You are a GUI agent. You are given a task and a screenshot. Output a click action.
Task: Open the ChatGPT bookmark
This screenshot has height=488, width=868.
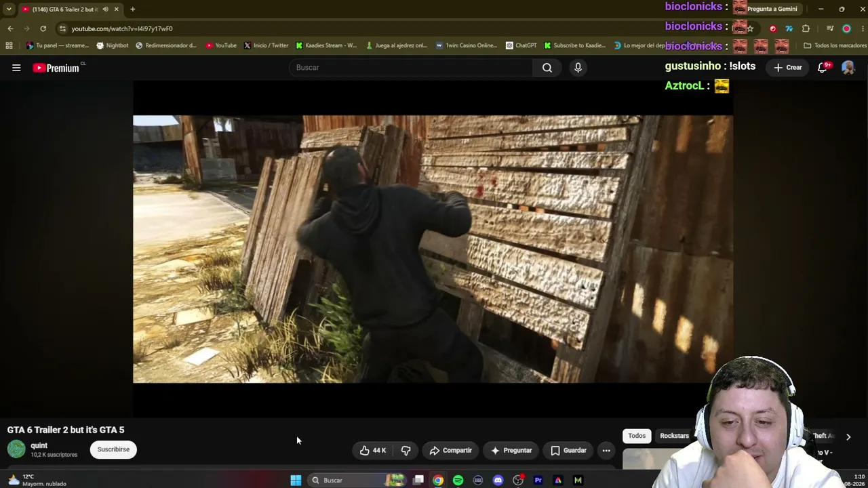pyautogui.click(x=521, y=45)
